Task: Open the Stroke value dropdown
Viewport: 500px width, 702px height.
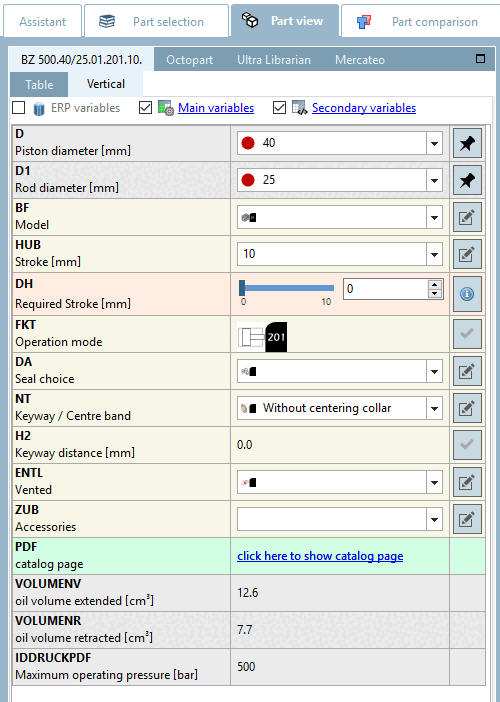Action: point(434,254)
